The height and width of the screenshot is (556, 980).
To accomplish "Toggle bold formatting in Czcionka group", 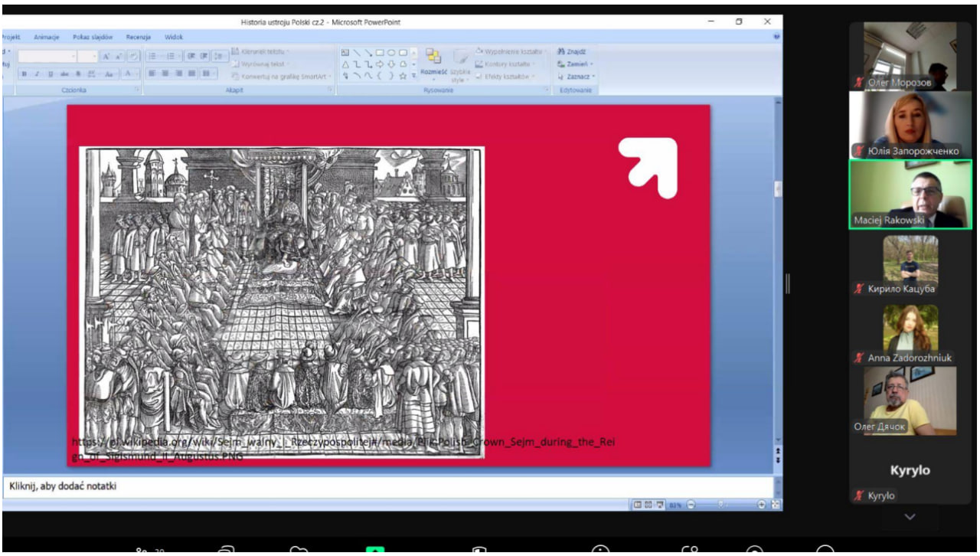I will click(24, 74).
